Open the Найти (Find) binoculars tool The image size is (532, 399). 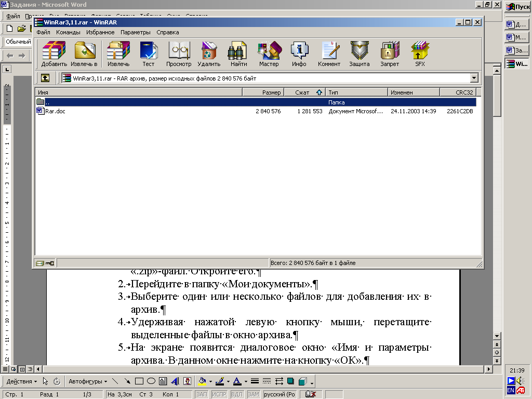click(239, 54)
